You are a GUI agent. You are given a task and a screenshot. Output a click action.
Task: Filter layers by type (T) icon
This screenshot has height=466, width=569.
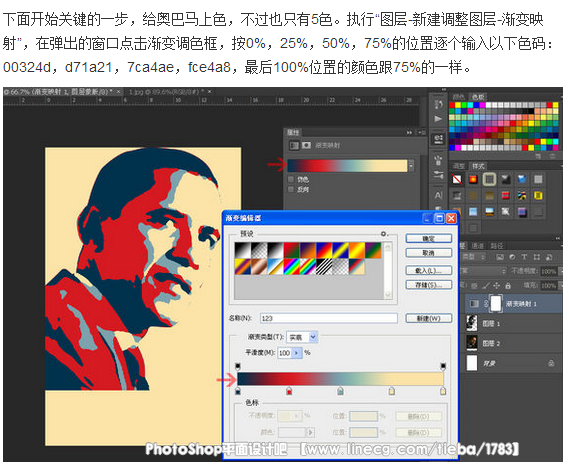[x=524, y=257]
